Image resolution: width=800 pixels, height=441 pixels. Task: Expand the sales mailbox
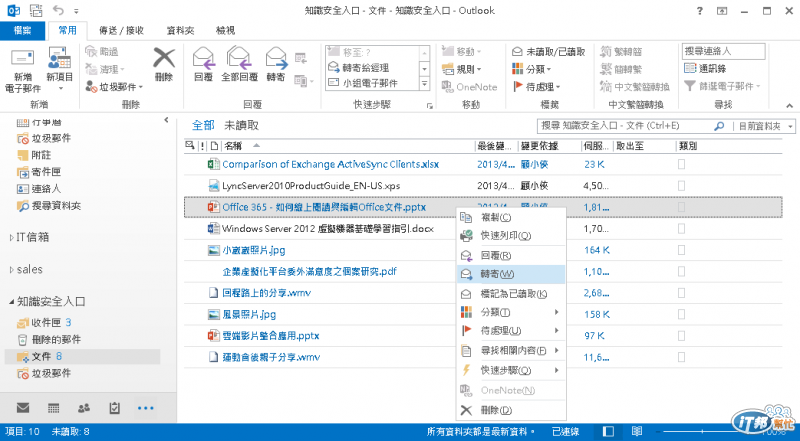pos(12,270)
